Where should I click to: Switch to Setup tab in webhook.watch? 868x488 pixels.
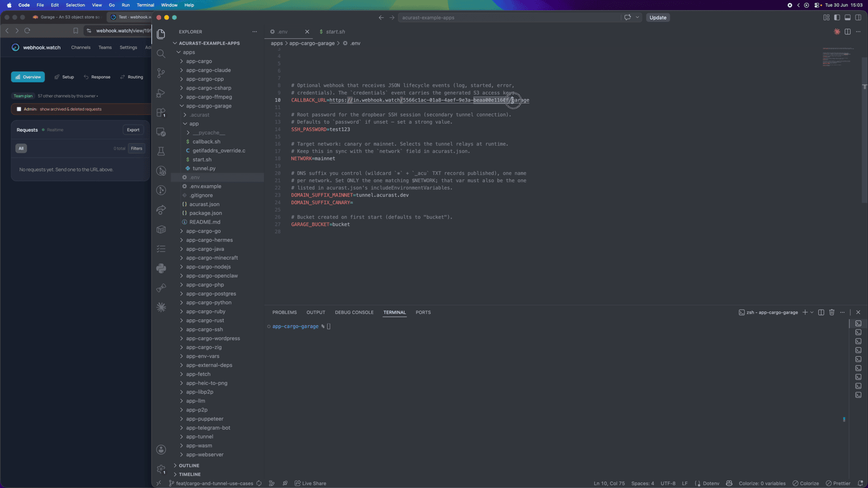pyautogui.click(x=64, y=77)
